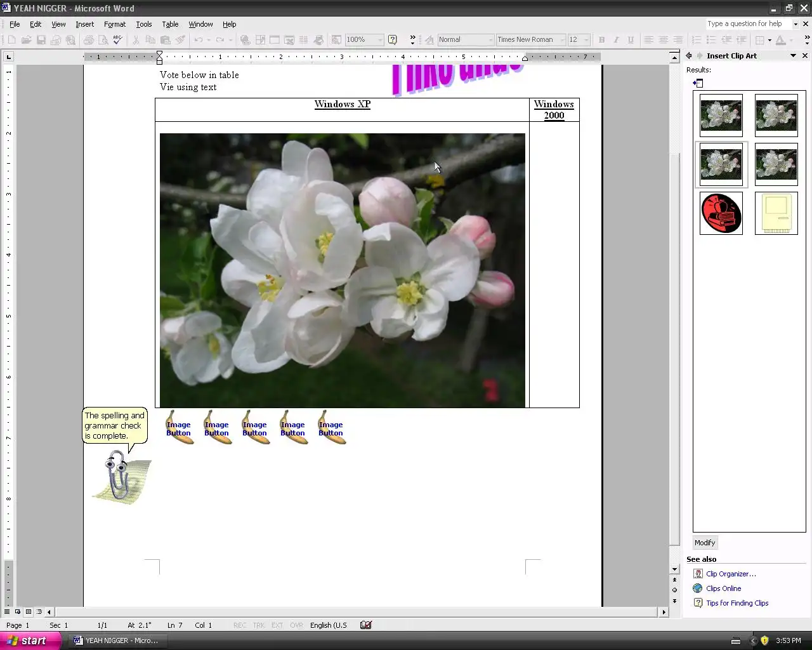
Task: Switch to Outline View button
Action: point(39,612)
